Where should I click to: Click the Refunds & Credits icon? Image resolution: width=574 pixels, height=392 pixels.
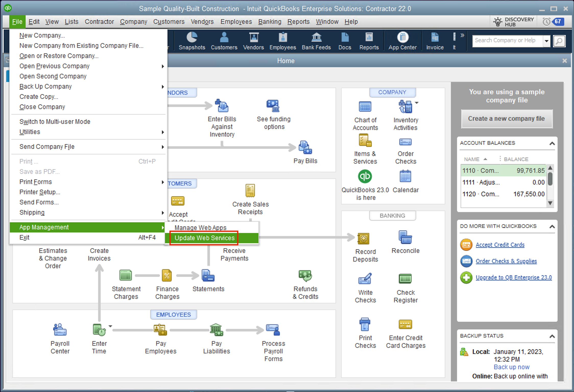(305, 276)
